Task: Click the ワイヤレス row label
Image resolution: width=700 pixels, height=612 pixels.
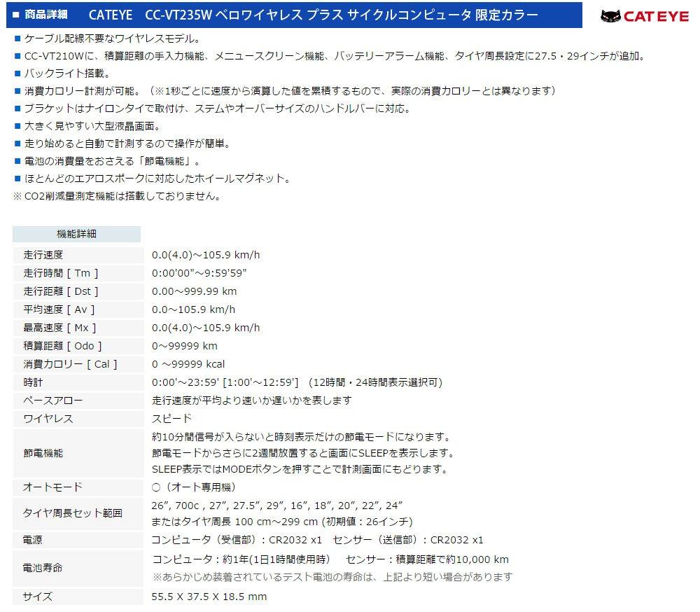Action: click(x=48, y=419)
